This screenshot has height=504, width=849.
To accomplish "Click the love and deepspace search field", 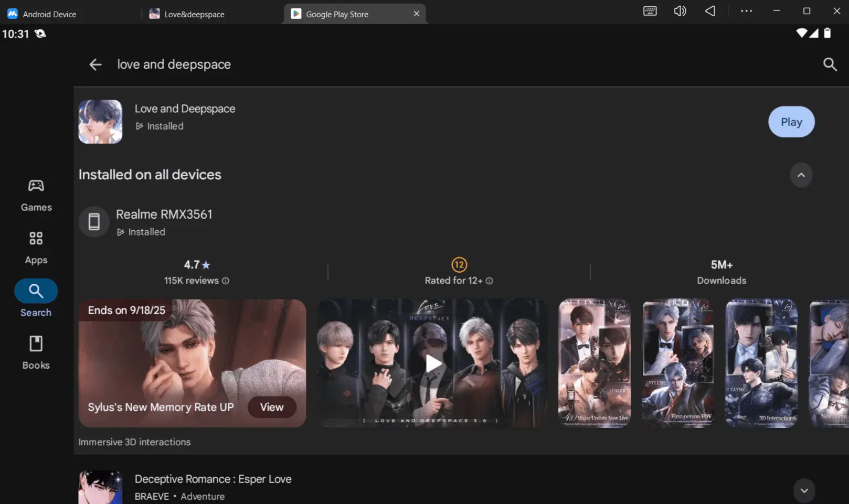I will [174, 65].
